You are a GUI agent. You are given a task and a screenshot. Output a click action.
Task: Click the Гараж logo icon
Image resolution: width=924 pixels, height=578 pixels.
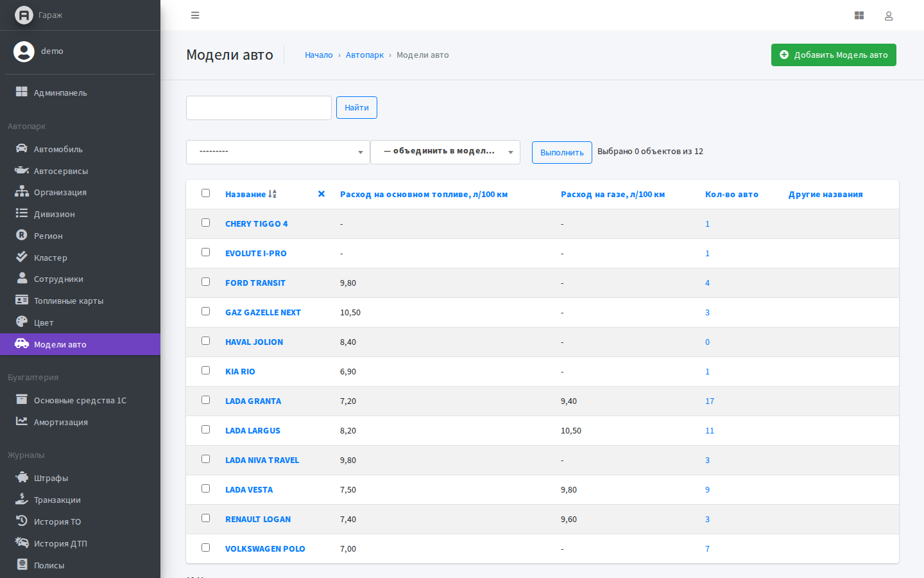click(24, 15)
